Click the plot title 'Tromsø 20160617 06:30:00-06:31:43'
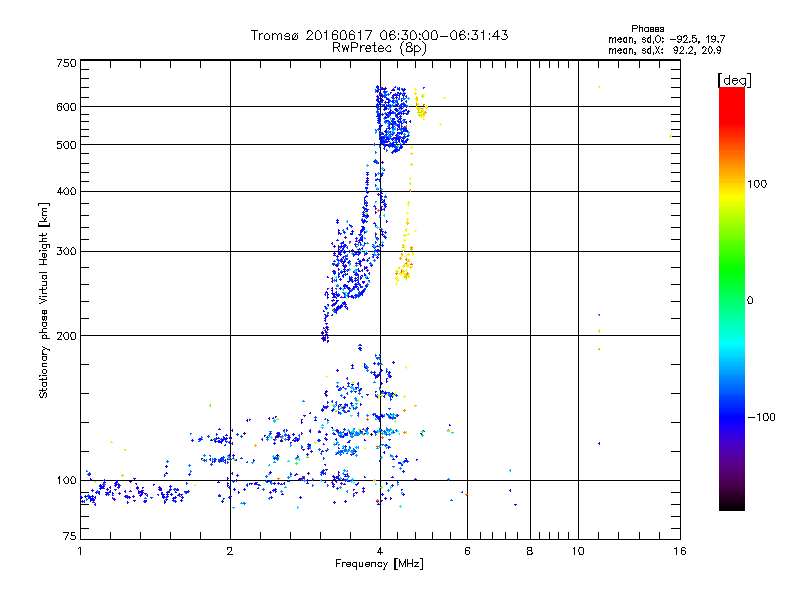 [x=379, y=35]
